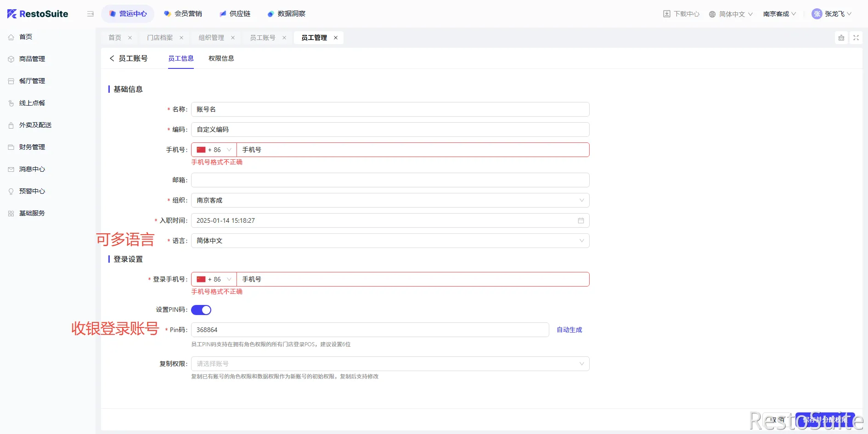Click the calendar icon in 入职时间
Image resolution: width=868 pixels, height=434 pixels.
click(x=581, y=220)
